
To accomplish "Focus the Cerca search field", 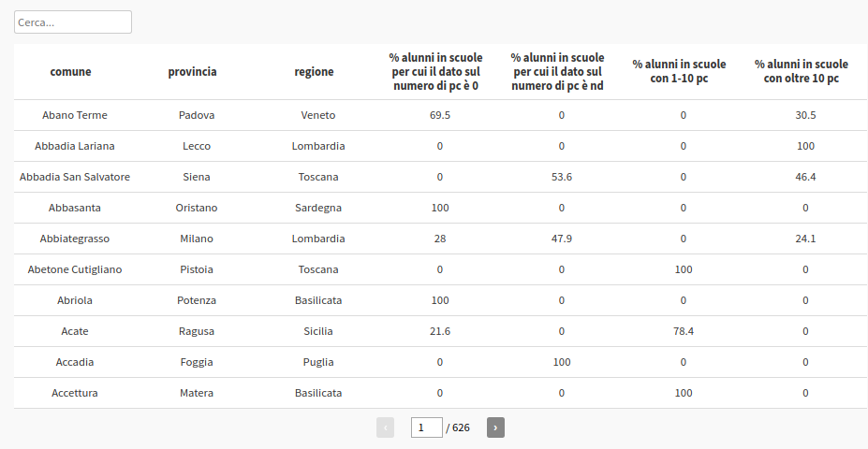I will [73, 22].
